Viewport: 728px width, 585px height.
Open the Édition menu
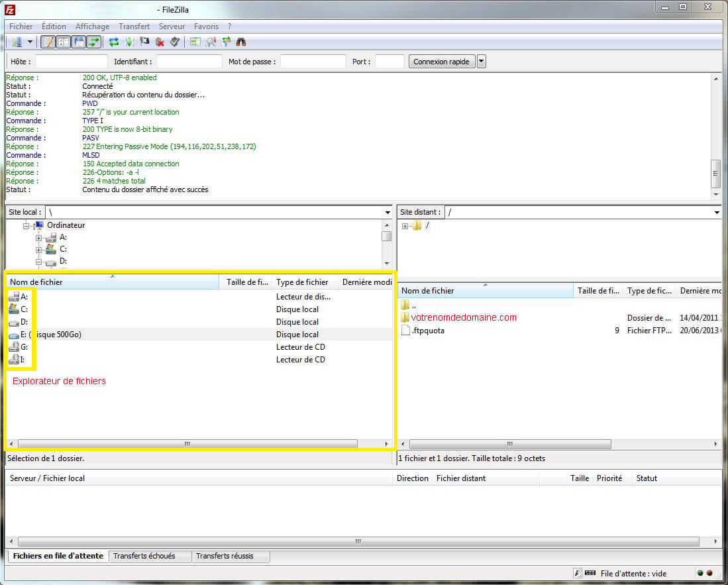[54, 27]
